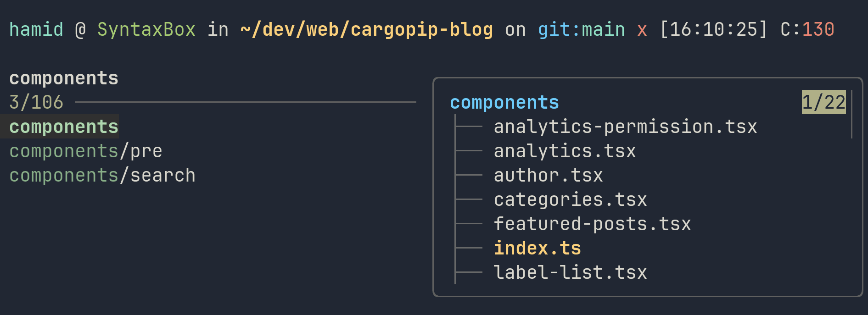The image size is (868, 315).
Task: Select the highlighted components result
Action: tap(64, 127)
